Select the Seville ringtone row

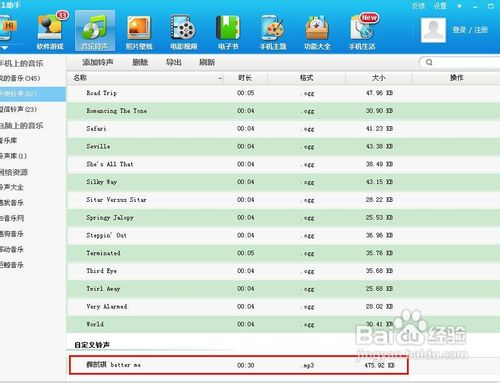tap(283, 146)
